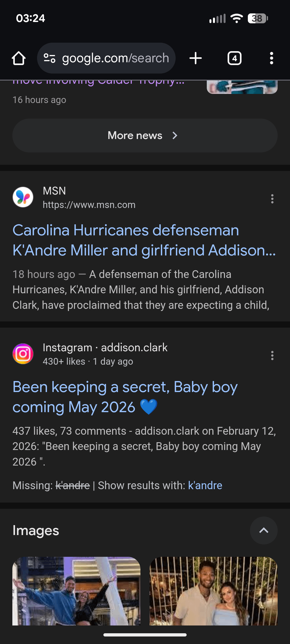Viewport: 290px width, 644px height.
Task: Open the browser three-dot menu
Action: 271,58
